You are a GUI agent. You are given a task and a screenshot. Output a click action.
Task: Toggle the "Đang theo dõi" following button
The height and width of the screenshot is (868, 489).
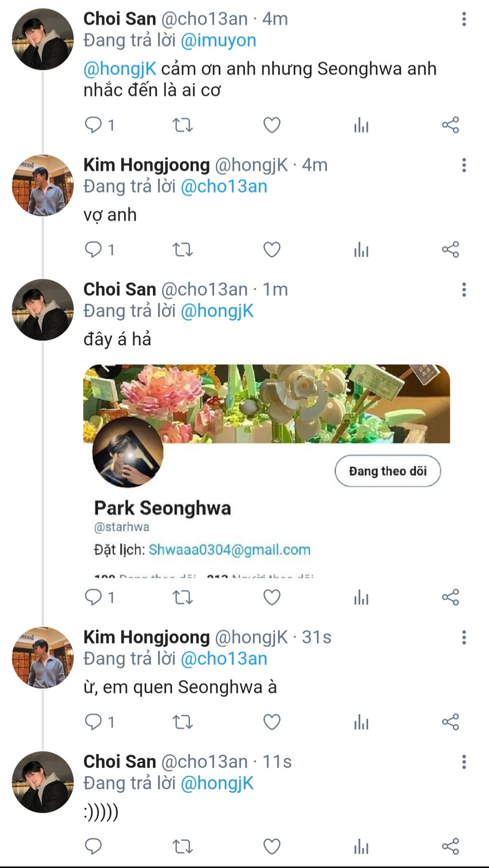pyautogui.click(x=388, y=471)
